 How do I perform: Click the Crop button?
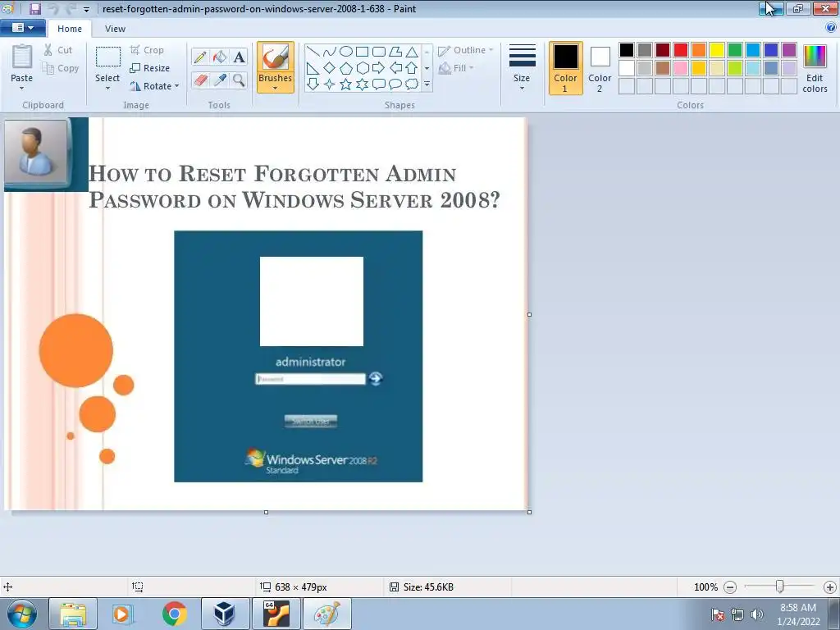(x=147, y=50)
